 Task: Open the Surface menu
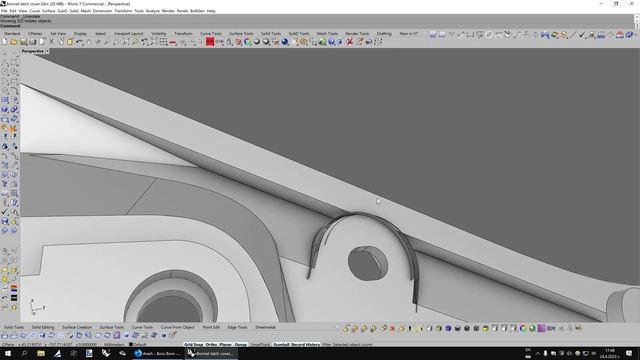[49, 11]
